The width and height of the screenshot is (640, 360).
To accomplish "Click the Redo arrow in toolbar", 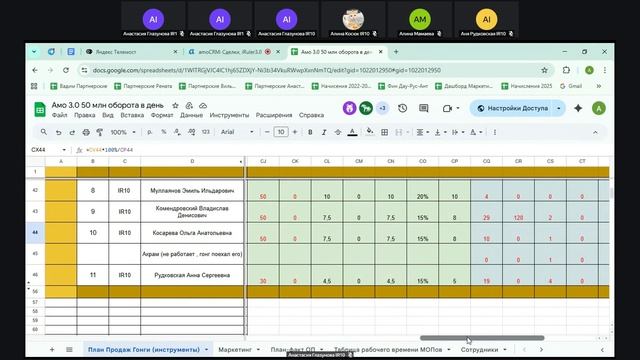I will (72, 132).
